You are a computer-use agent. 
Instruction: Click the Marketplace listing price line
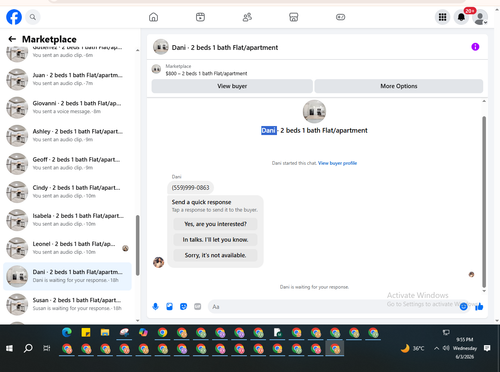click(206, 73)
